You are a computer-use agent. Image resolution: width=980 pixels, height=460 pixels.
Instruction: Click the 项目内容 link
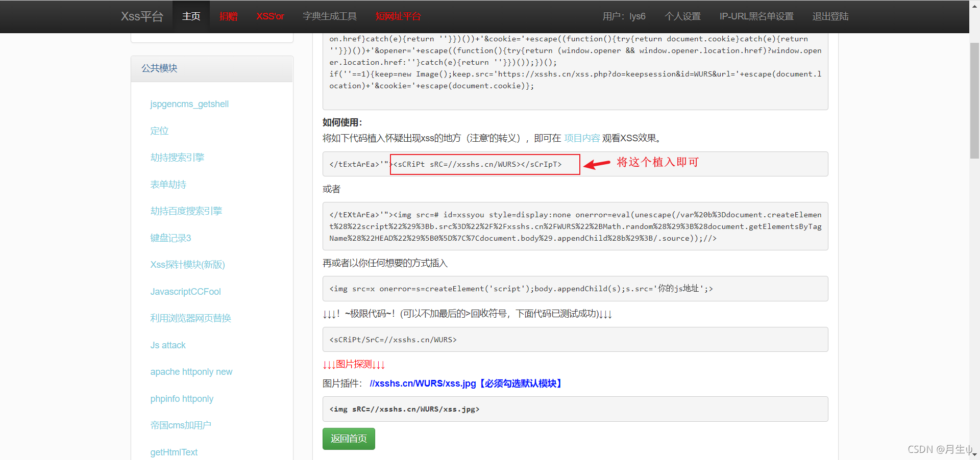coord(582,138)
